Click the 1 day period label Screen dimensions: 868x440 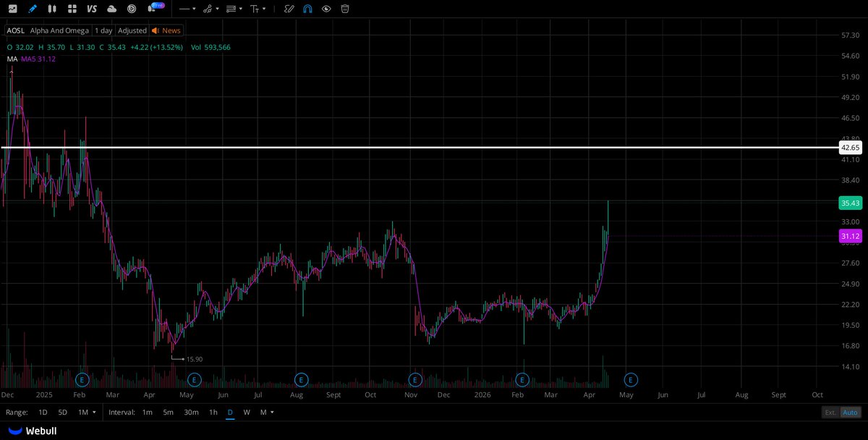pyautogui.click(x=103, y=30)
